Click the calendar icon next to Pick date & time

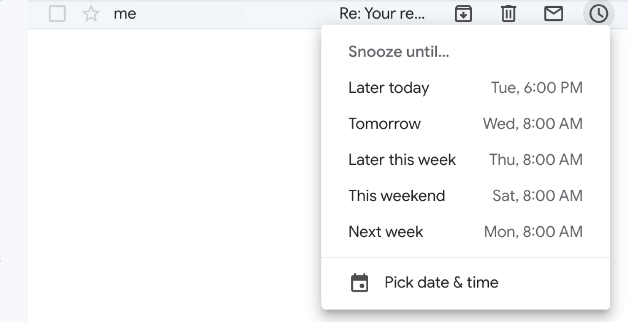pyautogui.click(x=360, y=282)
